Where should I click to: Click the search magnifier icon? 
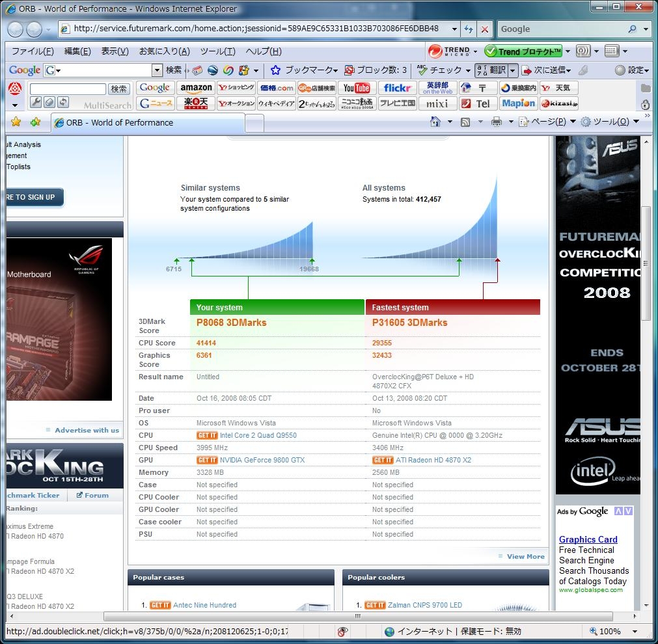pyautogui.click(x=632, y=29)
